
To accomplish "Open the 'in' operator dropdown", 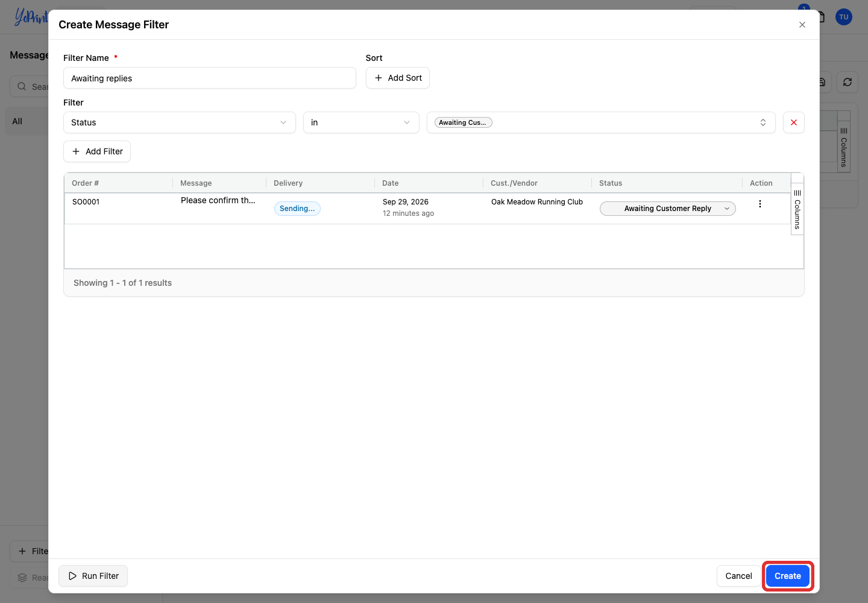I will [x=361, y=122].
